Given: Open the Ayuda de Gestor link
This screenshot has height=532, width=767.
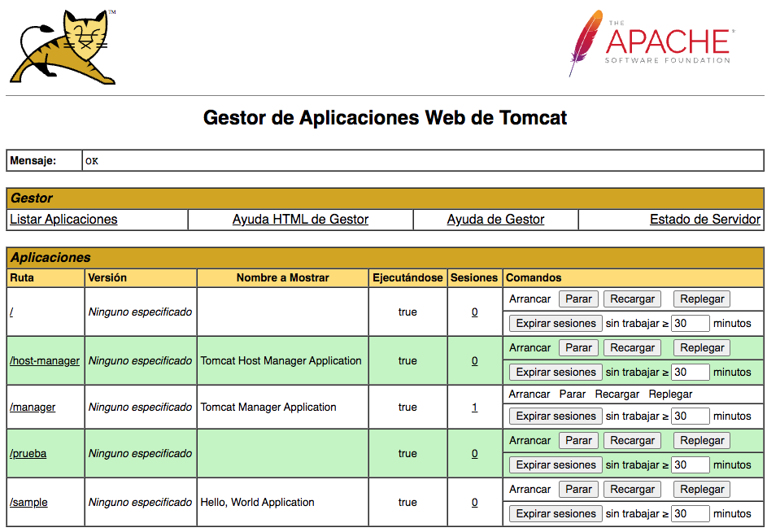Looking at the screenshot, I should (495, 220).
